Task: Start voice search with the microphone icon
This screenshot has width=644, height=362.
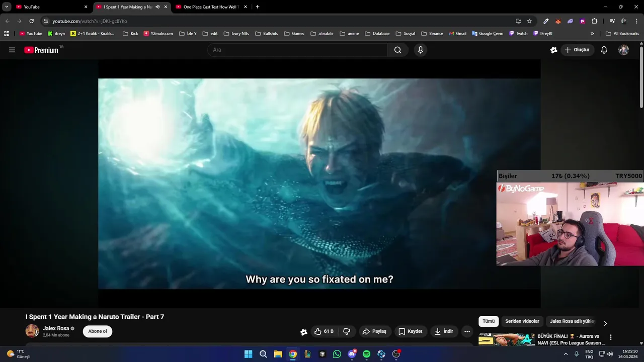Action: point(421,50)
